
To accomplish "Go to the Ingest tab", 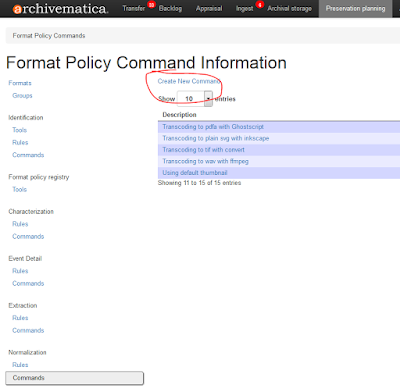I will [x=244, y=8].
